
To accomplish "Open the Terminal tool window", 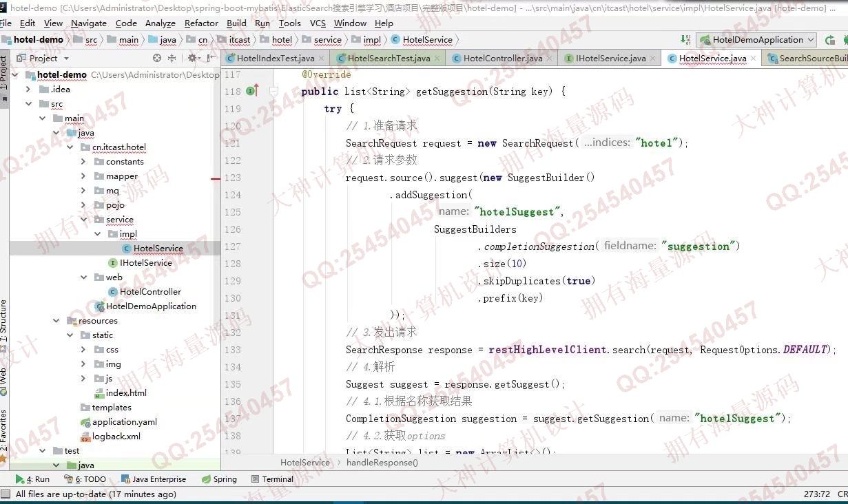I will tap(273, 479).
